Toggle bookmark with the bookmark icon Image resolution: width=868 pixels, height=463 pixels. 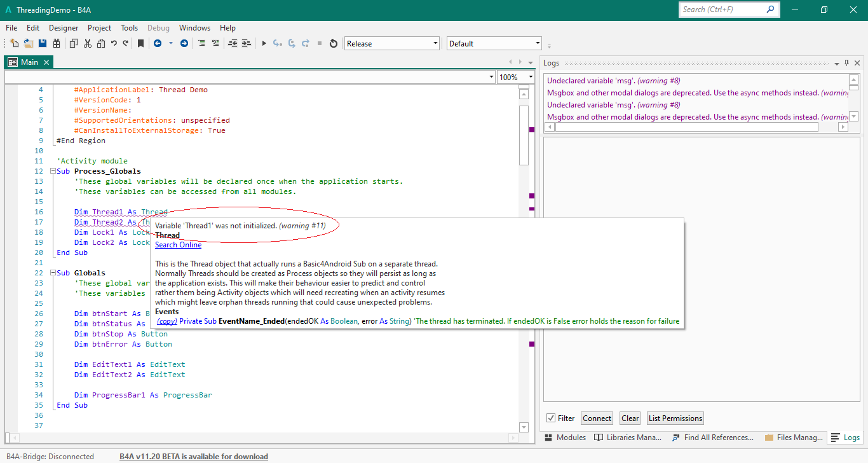(x=140, y=43)
